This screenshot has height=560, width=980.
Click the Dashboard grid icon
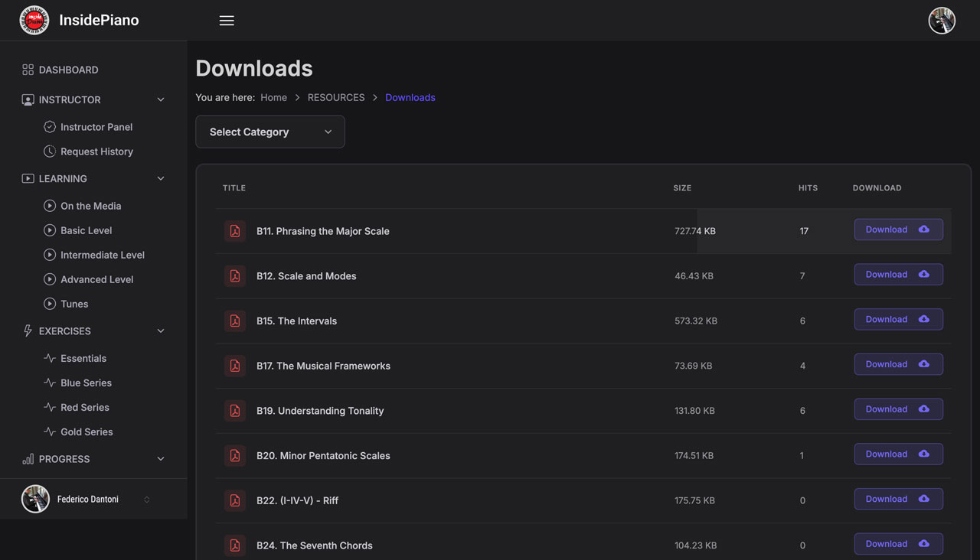pos(28,70)
